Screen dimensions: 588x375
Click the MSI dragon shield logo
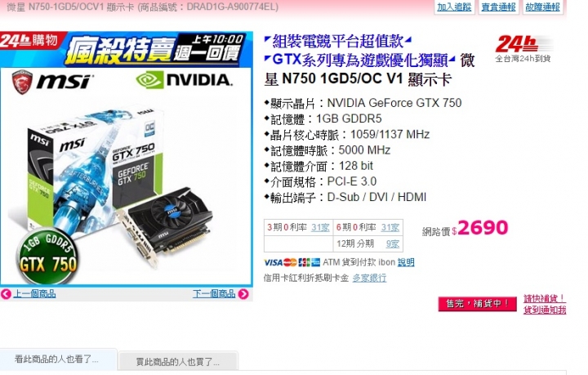(x=22, y=82)
